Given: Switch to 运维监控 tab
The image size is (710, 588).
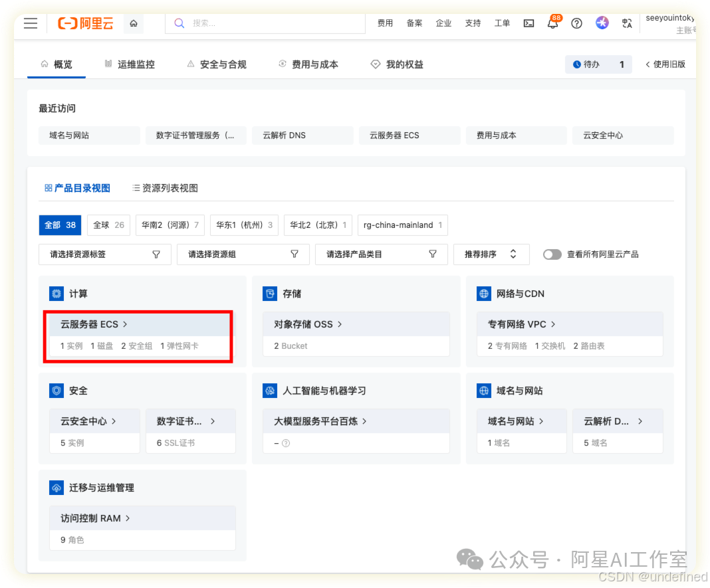Looking at the screenshot, I should pos(130,64).
